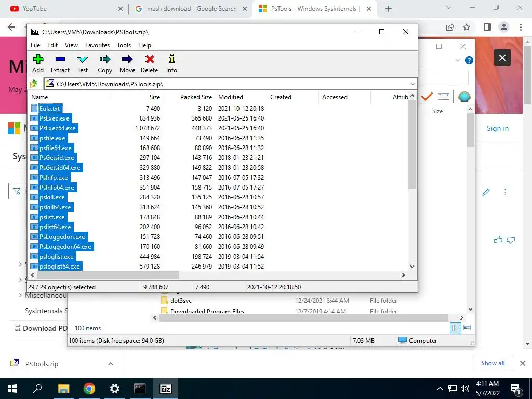Viewport: 532px width, 399px height.
Task: Open the Edit menu
Action: [52, 45]
